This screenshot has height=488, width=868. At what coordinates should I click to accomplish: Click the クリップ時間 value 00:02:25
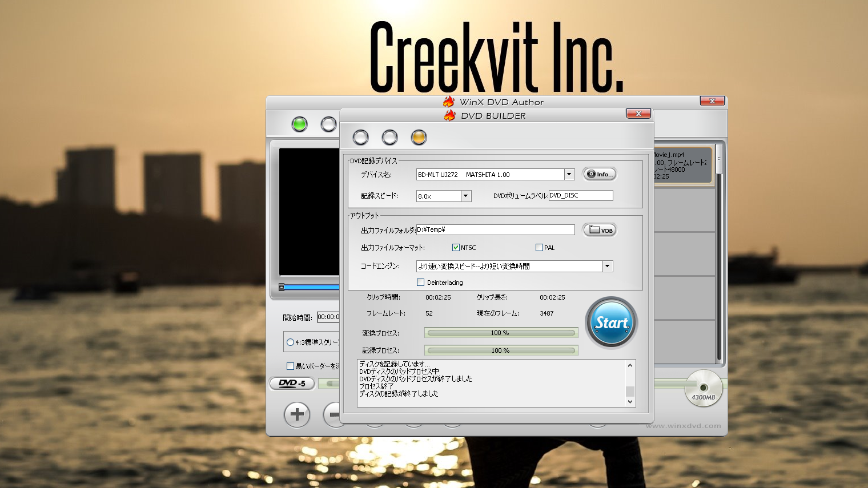coord(438,297)
